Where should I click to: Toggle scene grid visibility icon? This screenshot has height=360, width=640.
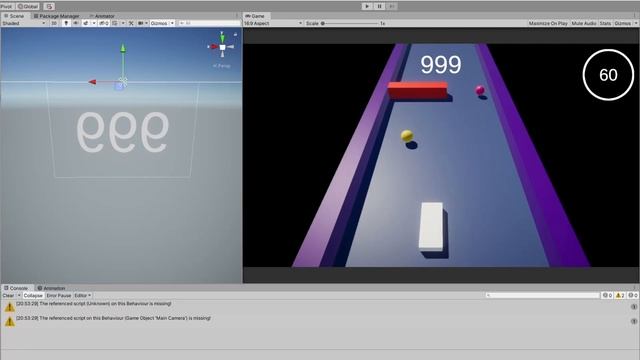[x=115, y=23]
